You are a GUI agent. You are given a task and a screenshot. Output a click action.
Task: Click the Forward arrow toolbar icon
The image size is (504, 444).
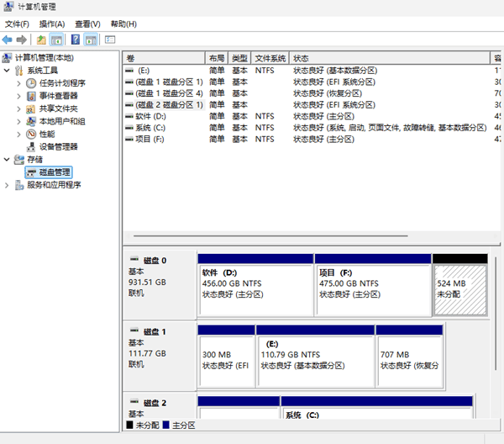pyautogui.click(x=20, y=40)
